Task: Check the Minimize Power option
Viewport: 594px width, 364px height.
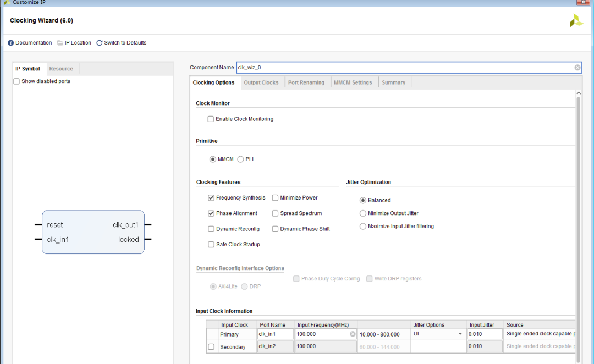Action: pos(275,198)
